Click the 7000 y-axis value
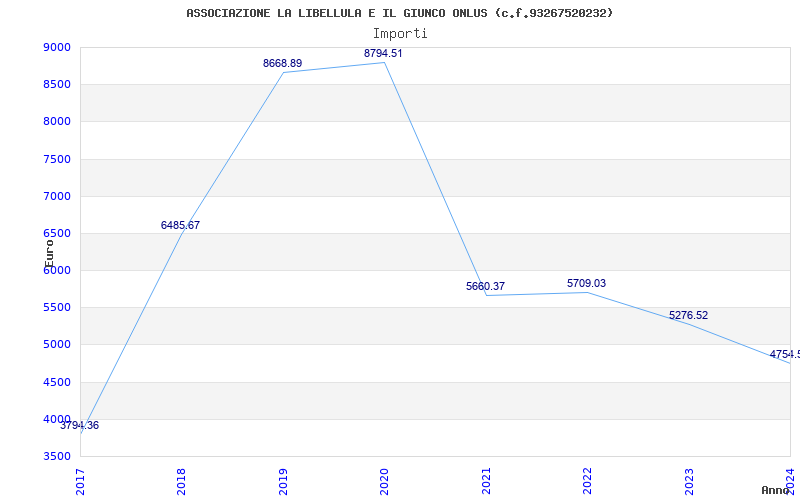 coord(57,196)
